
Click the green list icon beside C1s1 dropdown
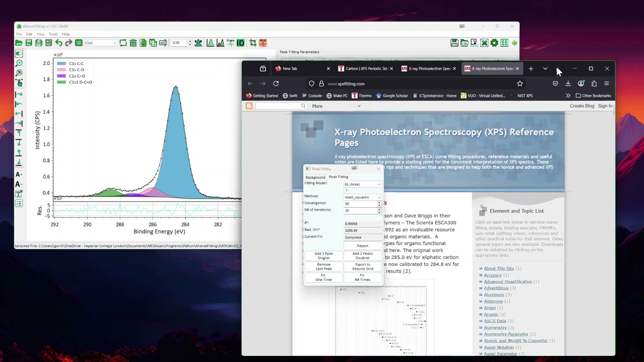coord(78,43)
